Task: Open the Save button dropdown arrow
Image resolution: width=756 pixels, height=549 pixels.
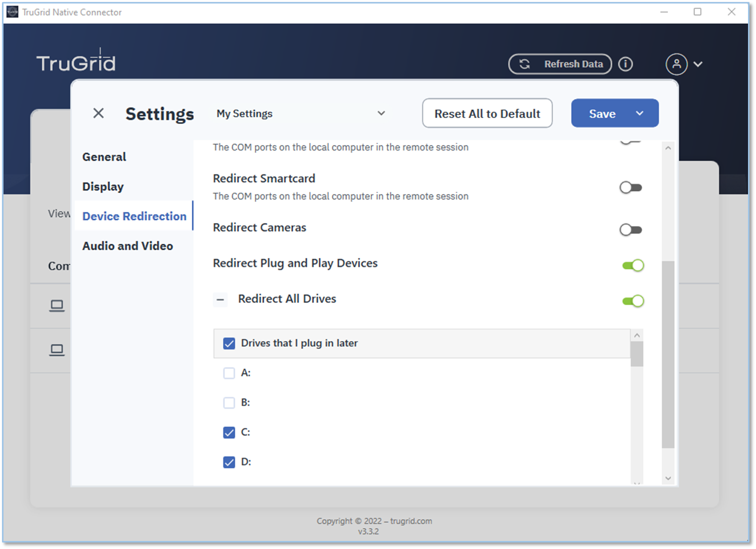Action: [640, 113]
